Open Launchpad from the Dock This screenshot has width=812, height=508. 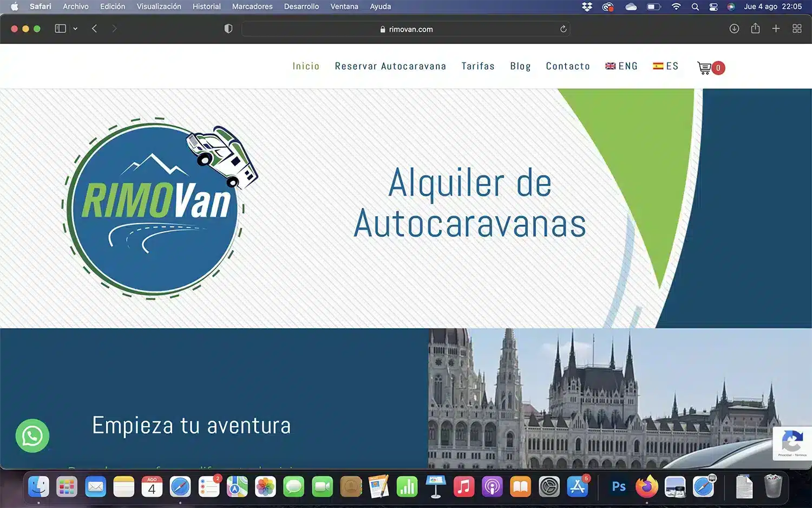click(x=67, y=487)
